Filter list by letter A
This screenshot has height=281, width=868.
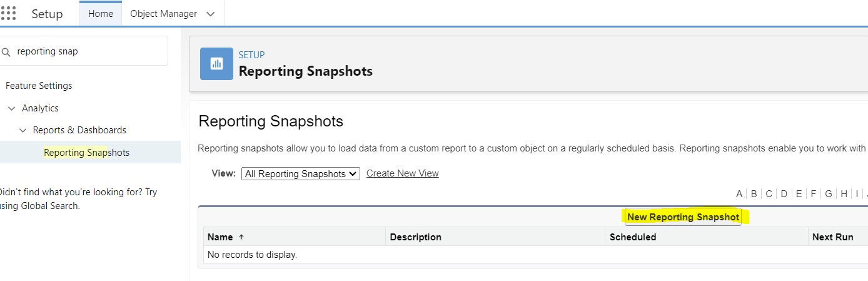coord(739,194)
